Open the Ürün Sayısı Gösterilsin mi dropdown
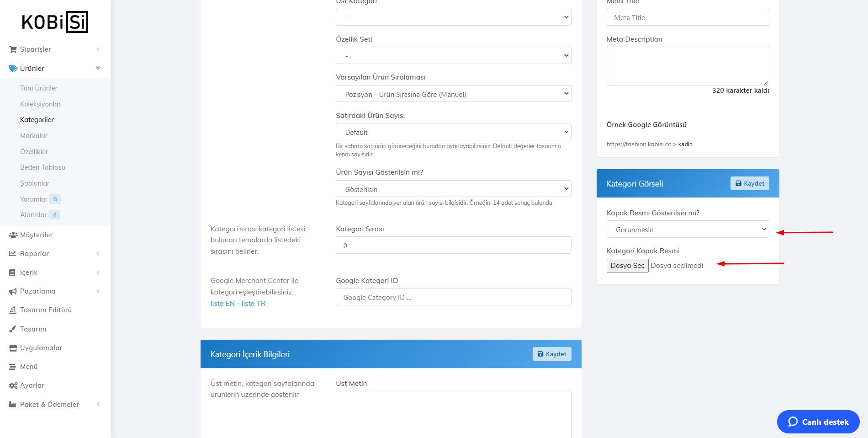868x438 pixels. click(x=453, y=189)
